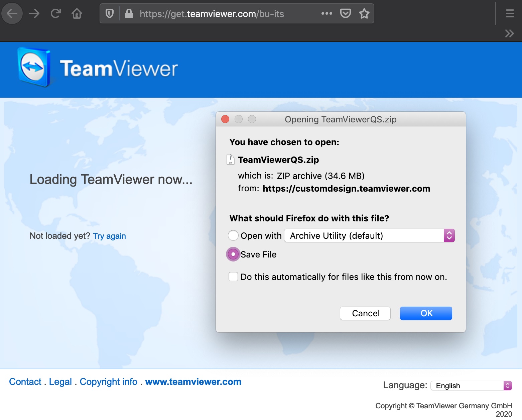
Task: Click the TeamViewer logo icon
Action: point(34,67)
